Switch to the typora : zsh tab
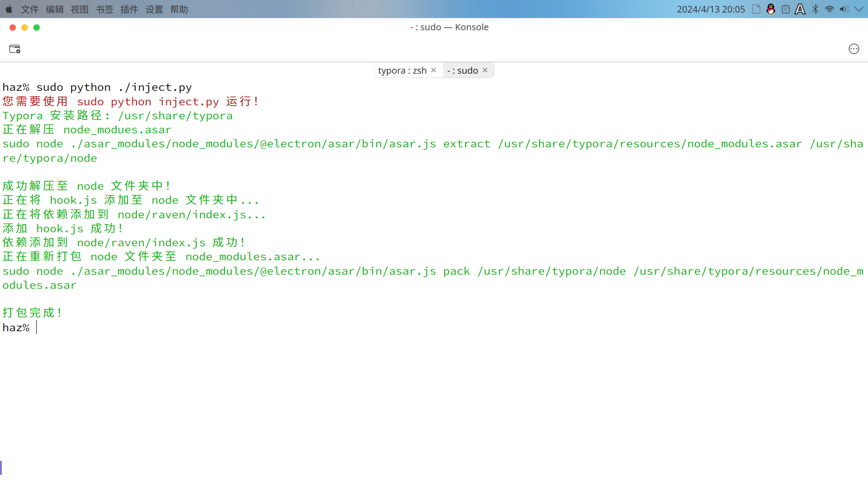Image resolution: width=868 pixels, height=488 pixels. tap(402, 70)
